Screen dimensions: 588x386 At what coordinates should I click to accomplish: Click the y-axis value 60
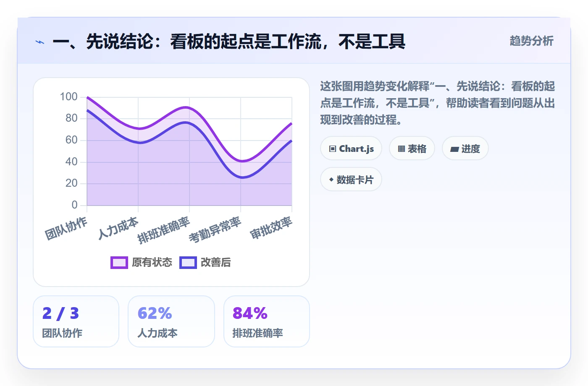click(72, 140)
